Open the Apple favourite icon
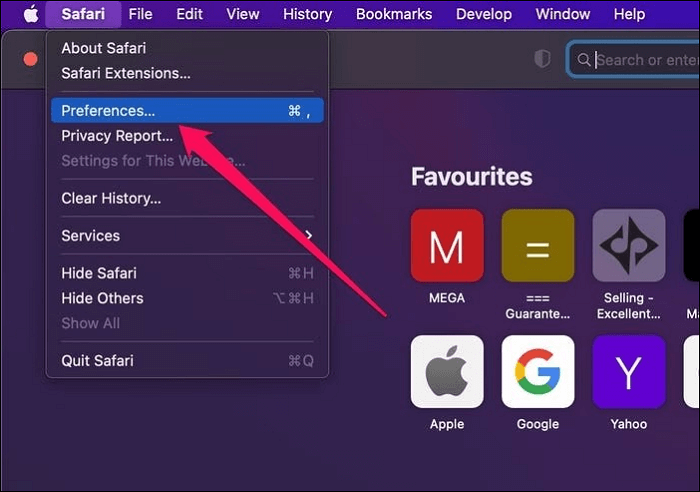Viewport: 700px width, 492px height. coord(447,371)
